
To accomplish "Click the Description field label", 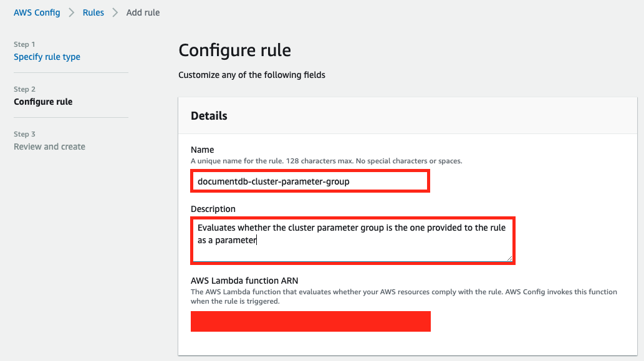I will click(213, 209).
